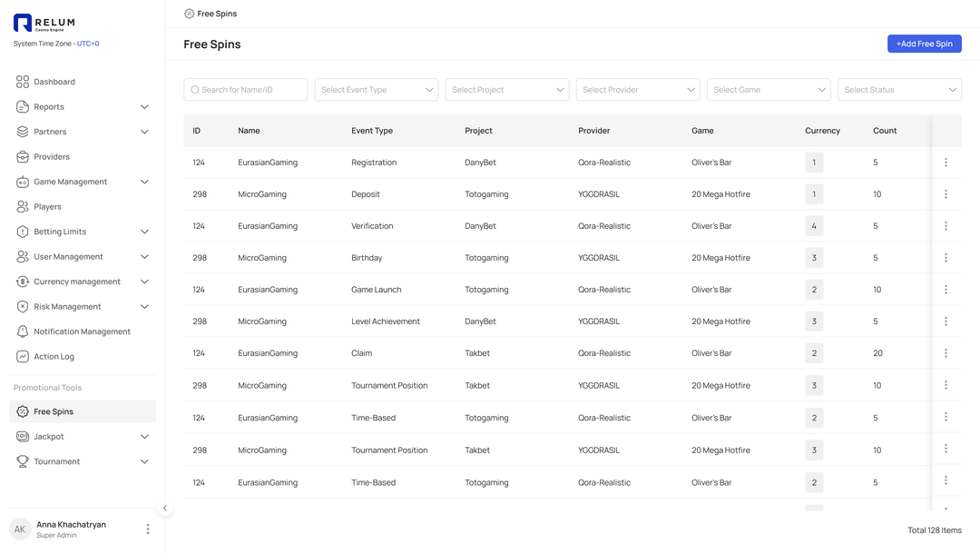Viewport: 980px width, 554px height.
Task: Click the Tournament trophy icon
Action: click(23, 461)
